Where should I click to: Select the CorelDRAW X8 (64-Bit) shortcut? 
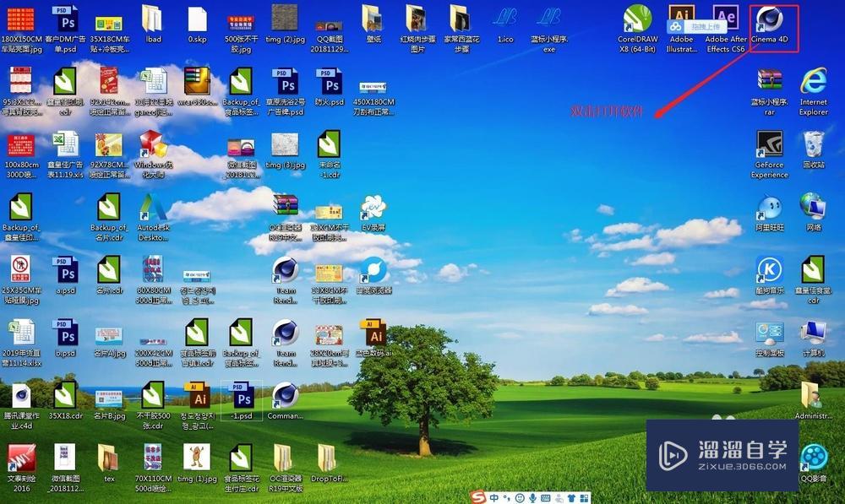(x=637, y=29)
